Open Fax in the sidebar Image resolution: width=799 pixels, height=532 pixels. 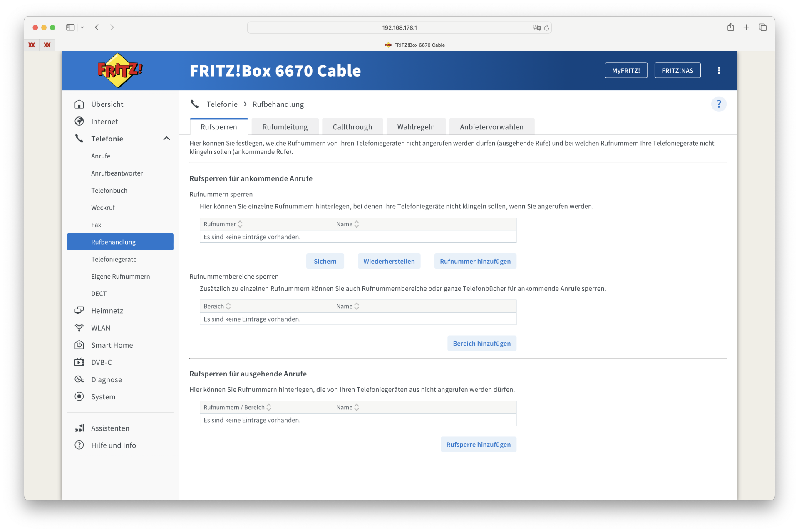tap(96, 225)
